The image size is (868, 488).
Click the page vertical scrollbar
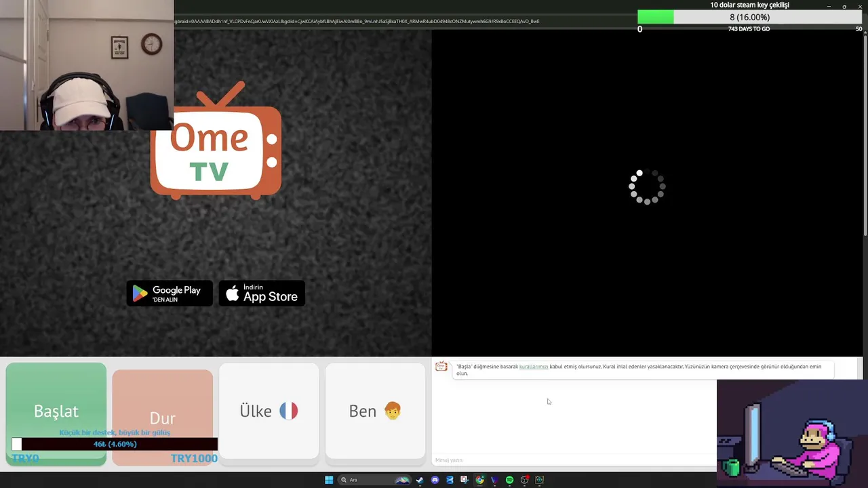point(865,136)
